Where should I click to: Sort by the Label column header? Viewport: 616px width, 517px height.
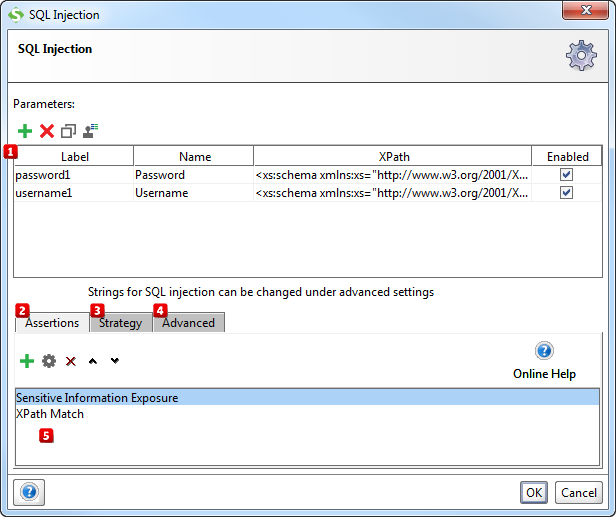point(74,156)
